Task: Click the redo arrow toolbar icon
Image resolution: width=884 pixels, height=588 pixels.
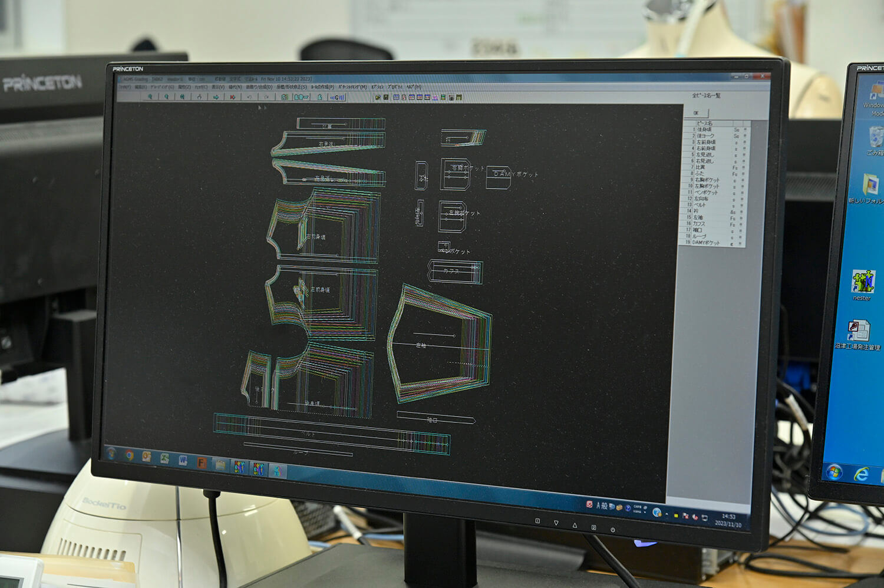Action: [x=266, y=97]
